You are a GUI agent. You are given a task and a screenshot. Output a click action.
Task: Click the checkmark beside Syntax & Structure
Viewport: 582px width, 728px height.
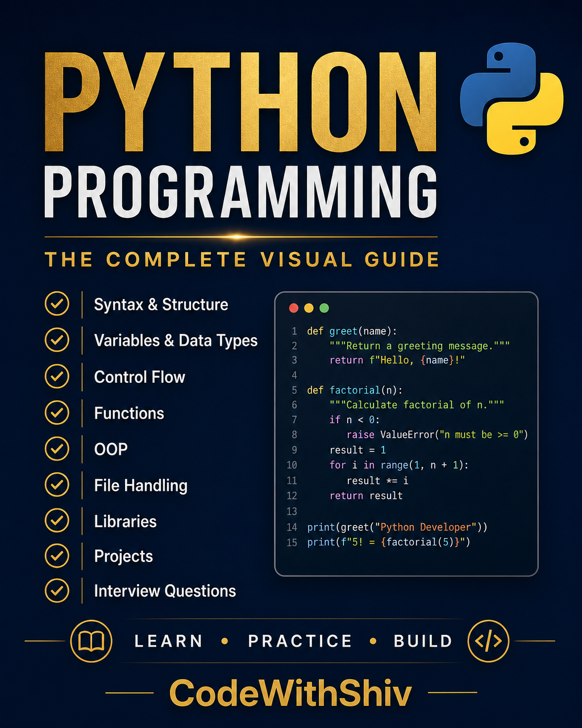point(57,304)
